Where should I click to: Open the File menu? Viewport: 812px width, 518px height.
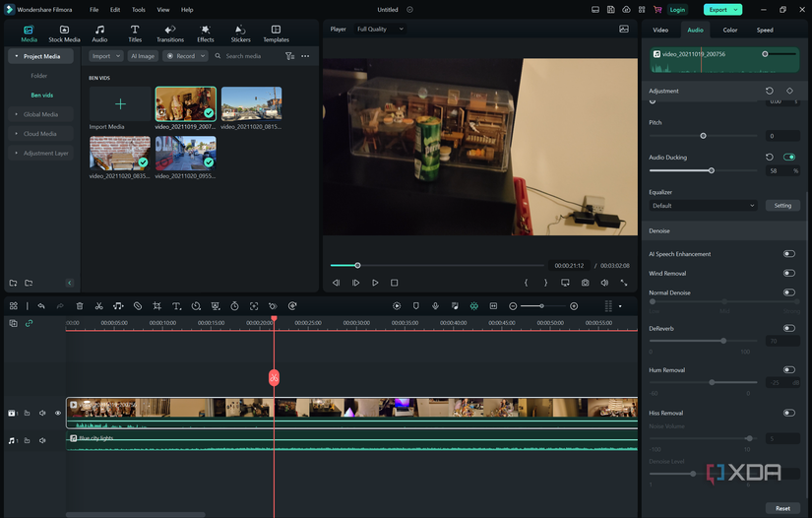[x=94, y=9]
